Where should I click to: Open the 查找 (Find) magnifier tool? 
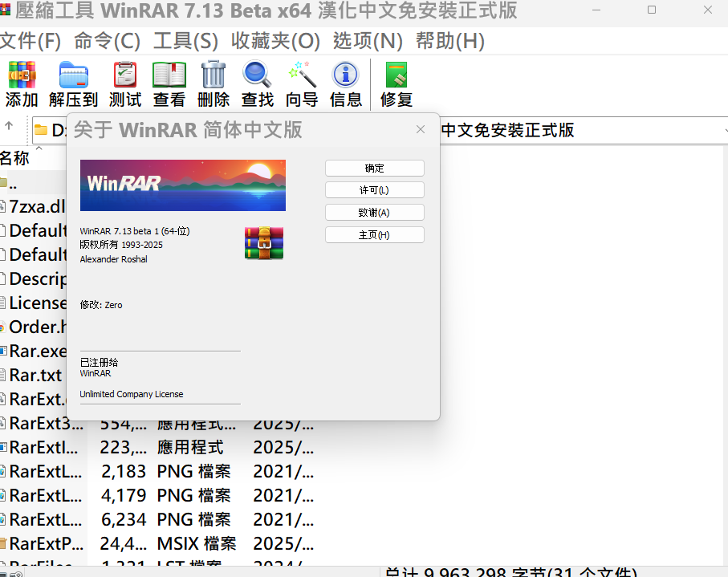(257, 84)
